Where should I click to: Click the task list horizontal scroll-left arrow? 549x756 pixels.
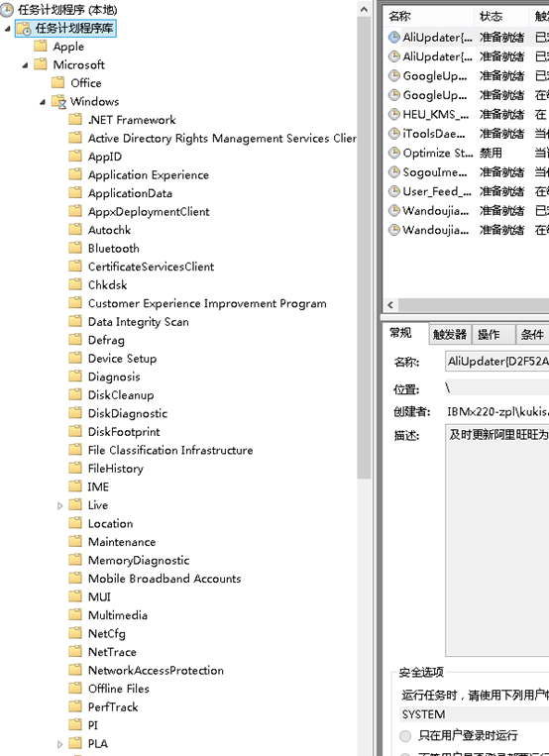click(390, 305)
